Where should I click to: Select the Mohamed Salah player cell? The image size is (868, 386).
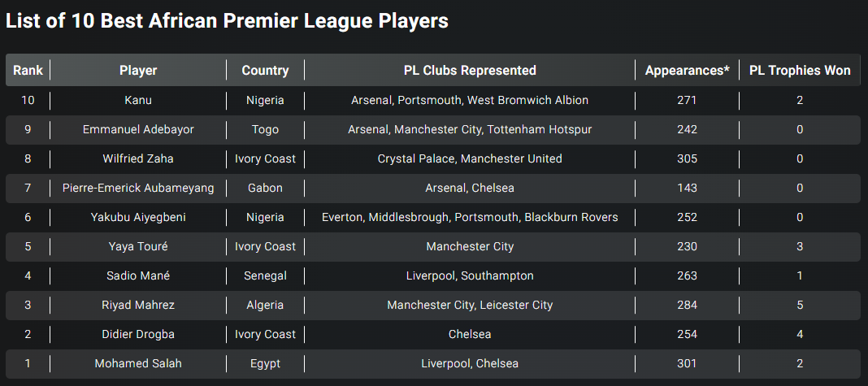tap(138, 364)
